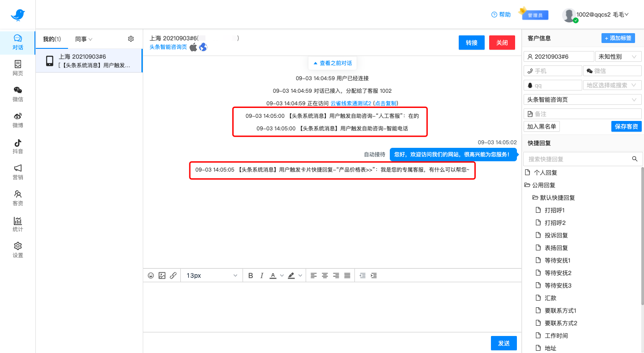Screen dimensions: 644x353
Task: Open the text color picker
Action: (273, 276)
